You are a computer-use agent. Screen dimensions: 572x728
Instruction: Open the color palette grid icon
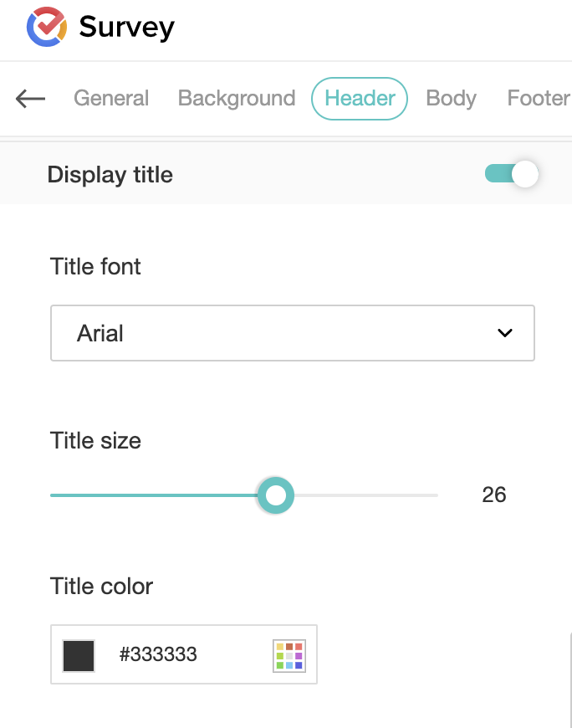289,655
